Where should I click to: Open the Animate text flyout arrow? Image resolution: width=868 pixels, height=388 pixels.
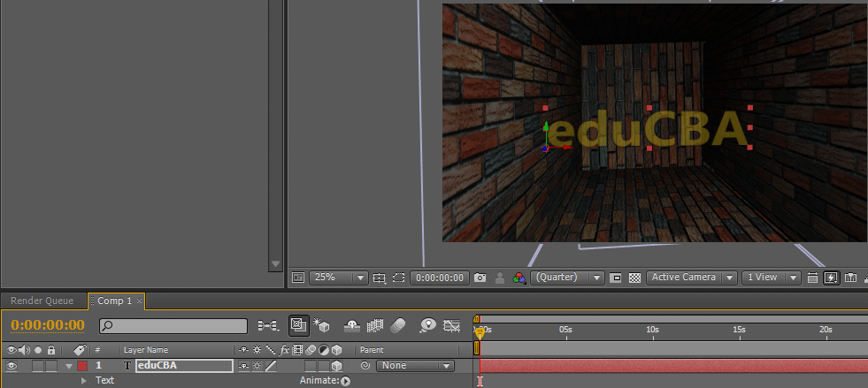[345, 380]
